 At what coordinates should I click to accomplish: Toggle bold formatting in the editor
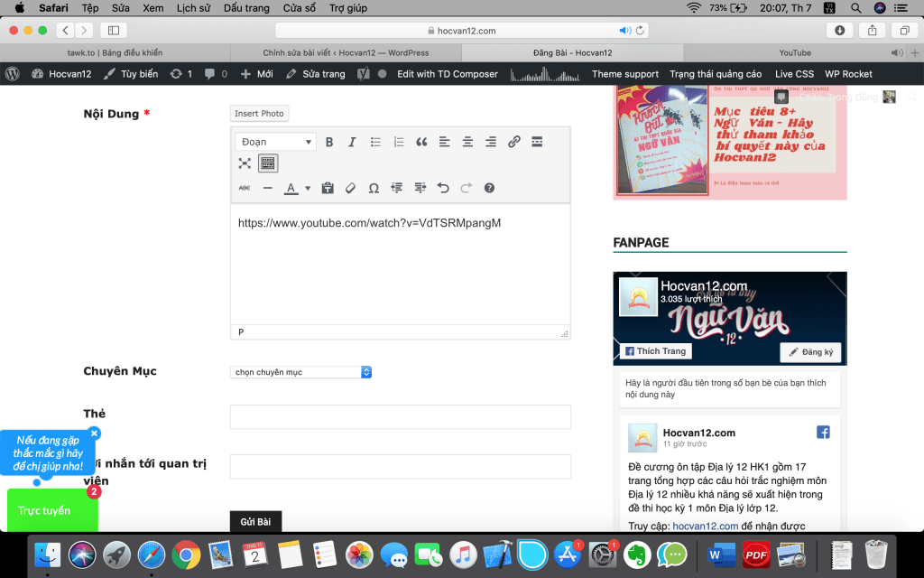(x=329, y=142)
